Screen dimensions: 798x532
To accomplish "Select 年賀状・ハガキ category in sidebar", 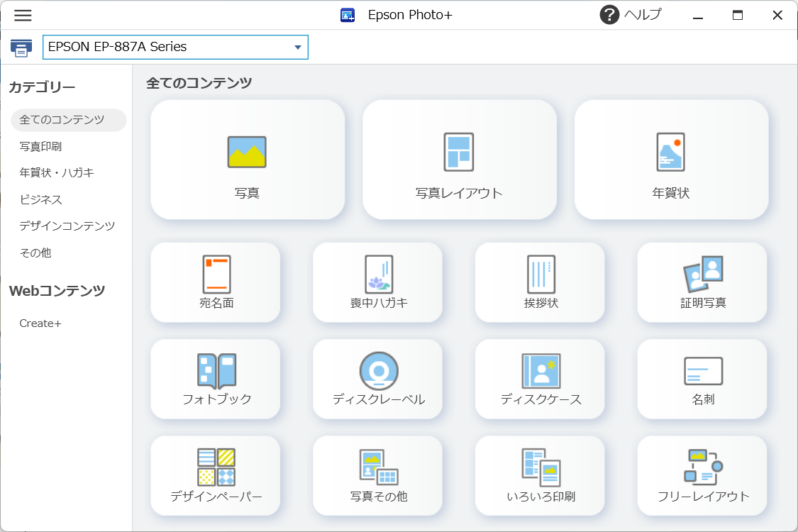I will (57, 173).
